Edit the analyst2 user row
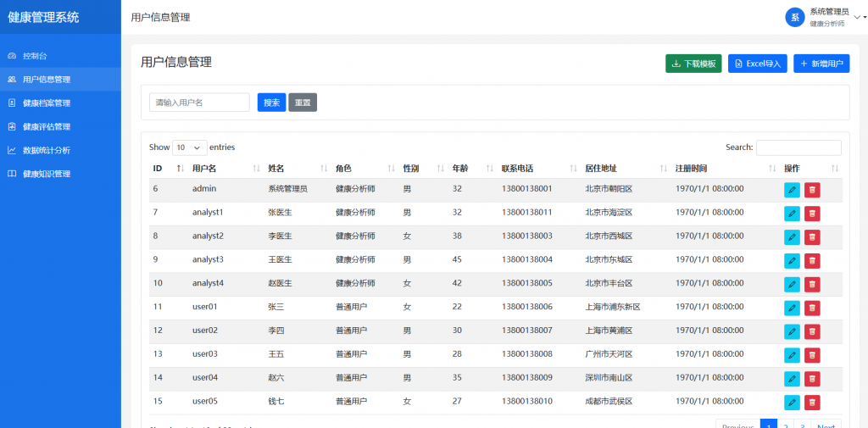Viewport: 868px width, 428px height. 793,237
